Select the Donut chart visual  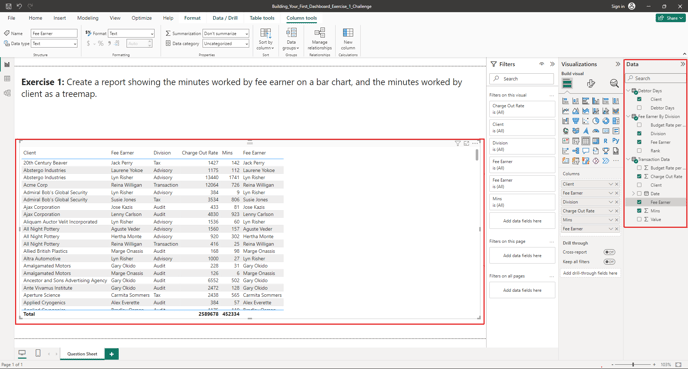click(606, 121)
